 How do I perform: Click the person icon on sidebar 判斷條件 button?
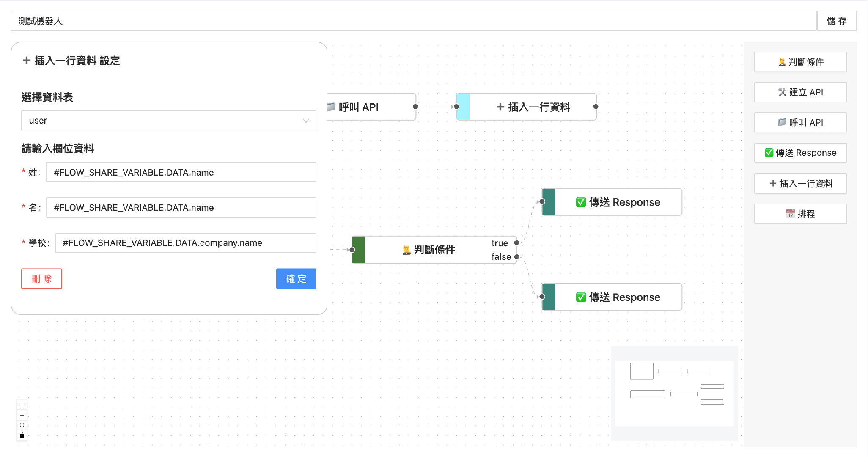pyautogui.click(x=782, y=62)
